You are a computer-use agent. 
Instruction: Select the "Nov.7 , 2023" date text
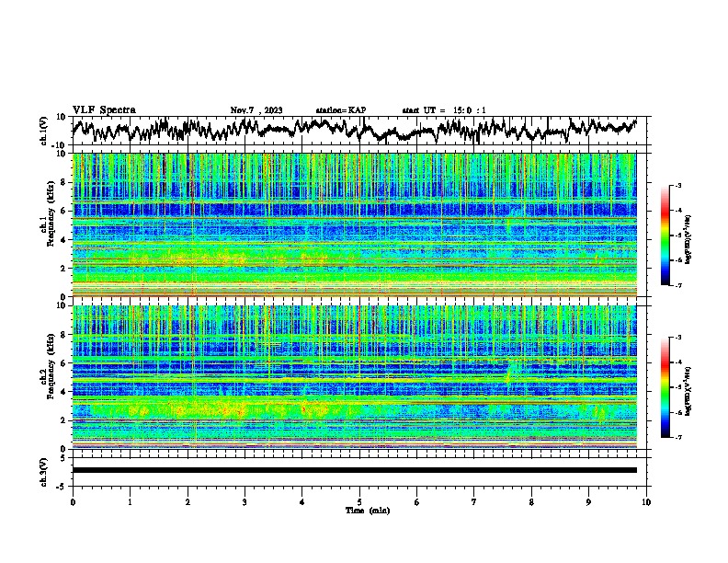pyautogui.click(x=256, y=110)
